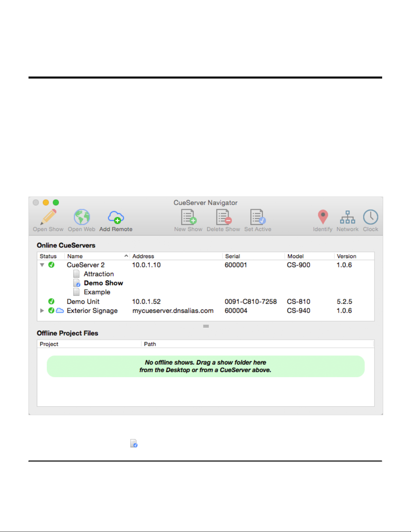Click model CS-810
The image size is (411, 532).
299,301
